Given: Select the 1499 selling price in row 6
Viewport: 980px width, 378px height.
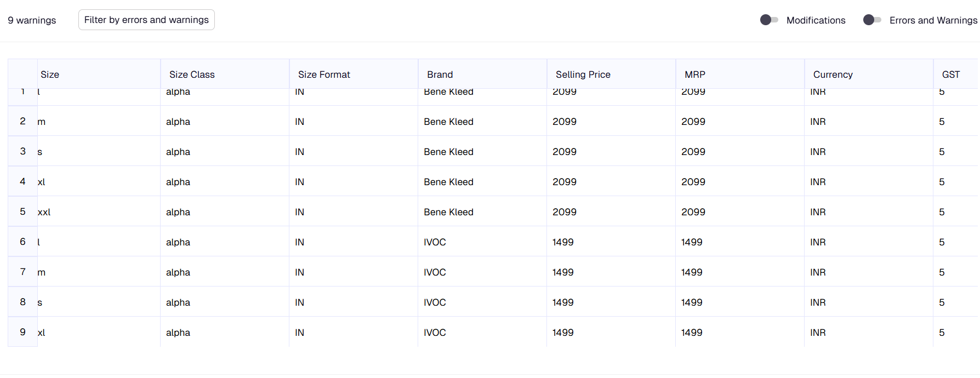Looking at the screenshot, I should click(563, 242).
